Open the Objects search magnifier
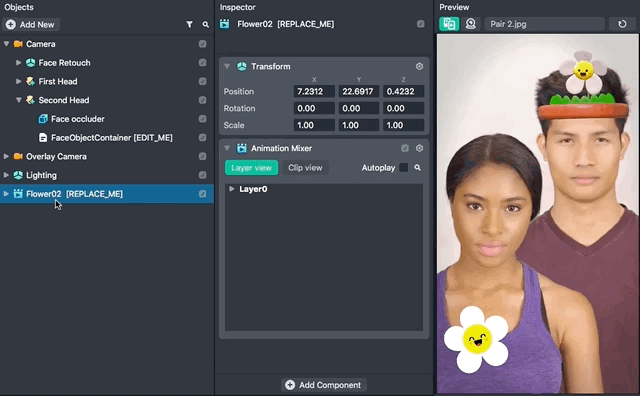 [x=206, y=24]
